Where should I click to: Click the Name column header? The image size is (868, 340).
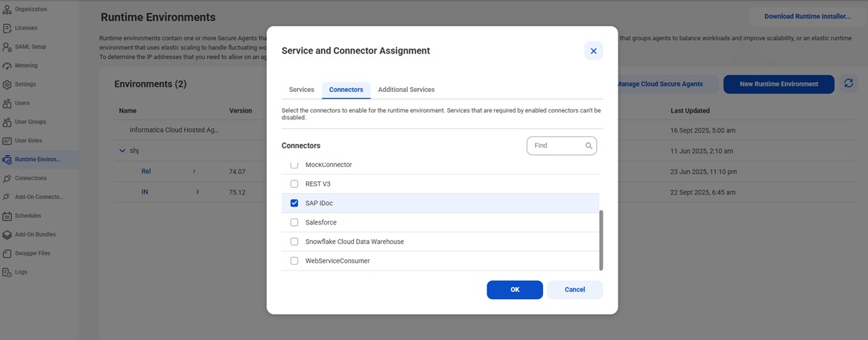tap(128, 111)
